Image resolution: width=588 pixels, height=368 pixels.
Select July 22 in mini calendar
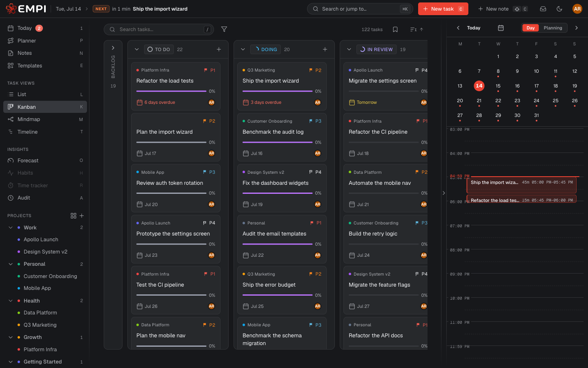coord(498,101)
